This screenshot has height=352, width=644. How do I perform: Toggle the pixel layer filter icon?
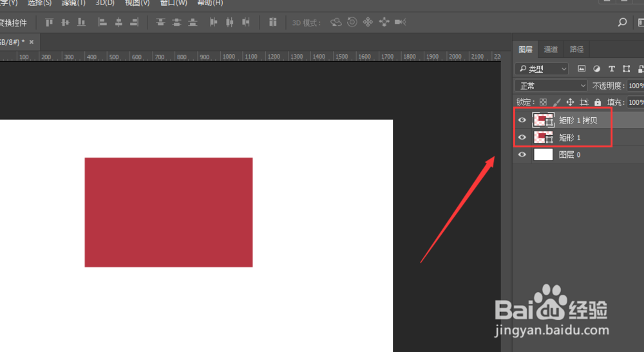[582, 68]
